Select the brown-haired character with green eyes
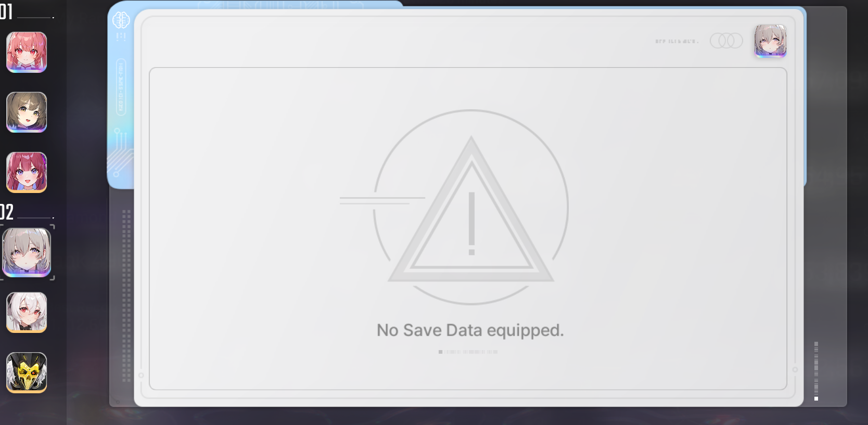This screenshot has width=868, height=425. tap(27, 112)
